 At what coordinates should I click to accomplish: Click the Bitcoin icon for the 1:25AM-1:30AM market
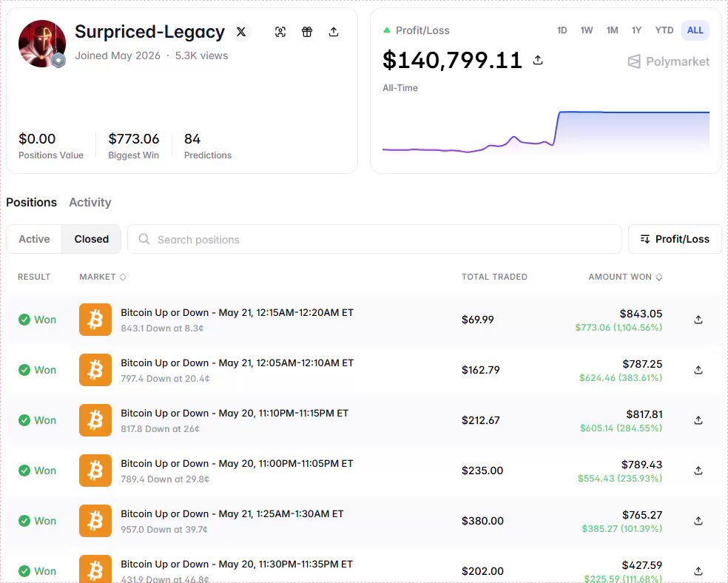pos(95,521)
